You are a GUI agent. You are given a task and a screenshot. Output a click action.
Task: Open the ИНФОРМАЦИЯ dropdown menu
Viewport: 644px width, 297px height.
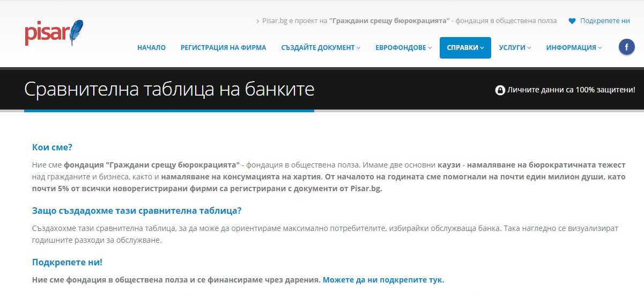(574, 48)
